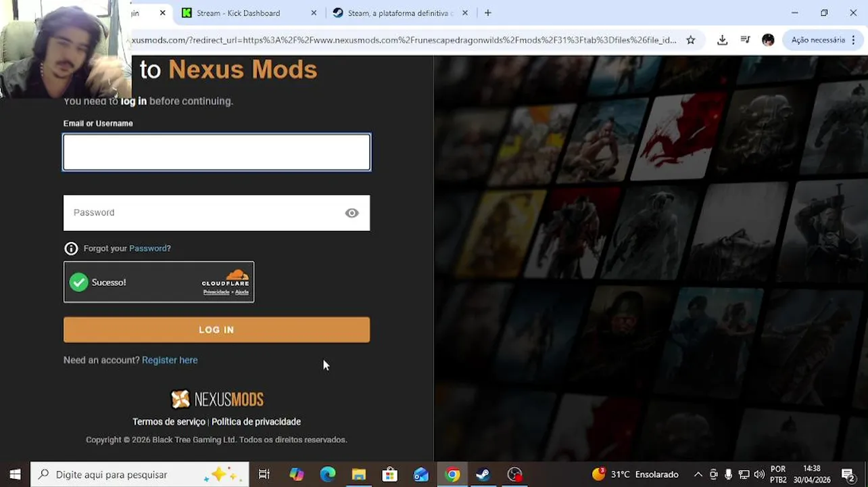Open the notification center icon
The width and height of the screenshot is (868, 487).
[848, 475]
